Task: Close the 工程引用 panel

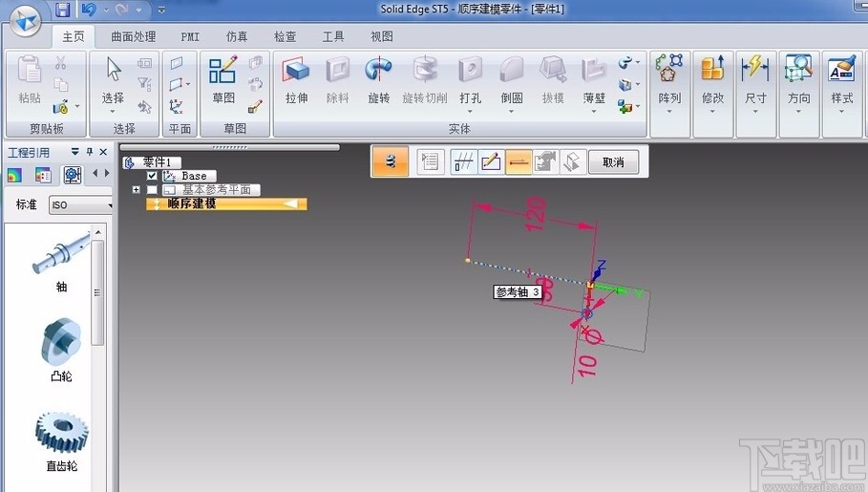Action: (x=103, y=152)
